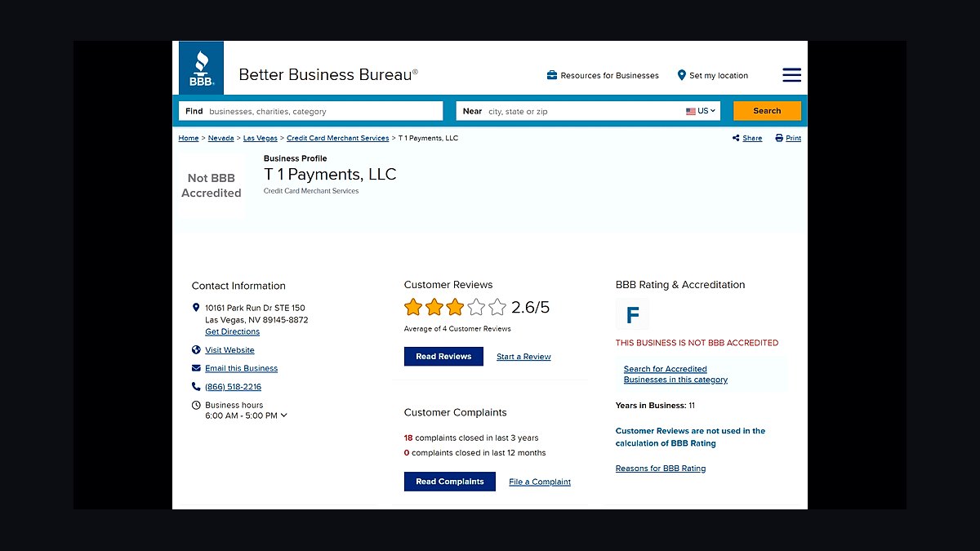Click the 0 complaints closed in last 12 months text
This screenshot has height=551, width=980.
coord(475,452)
